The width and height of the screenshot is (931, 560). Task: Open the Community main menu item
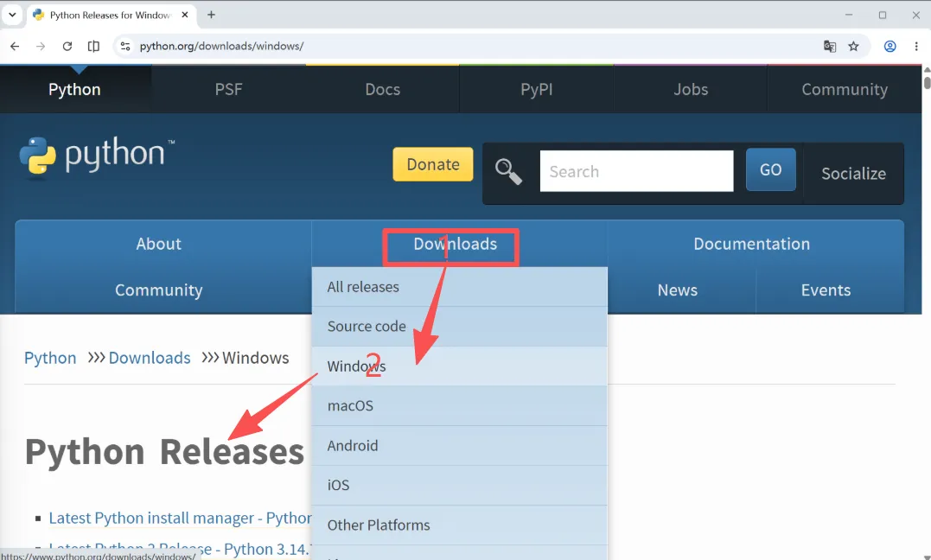coord(158,290)
